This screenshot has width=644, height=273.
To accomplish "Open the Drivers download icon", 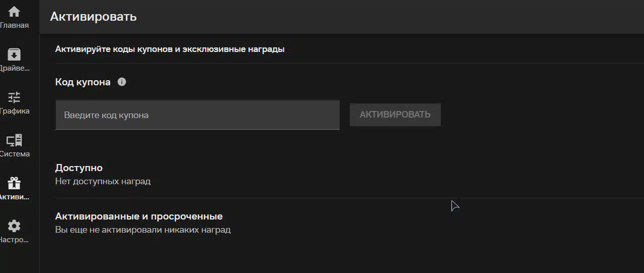I will pyautogui.click(x=14, y=54).
